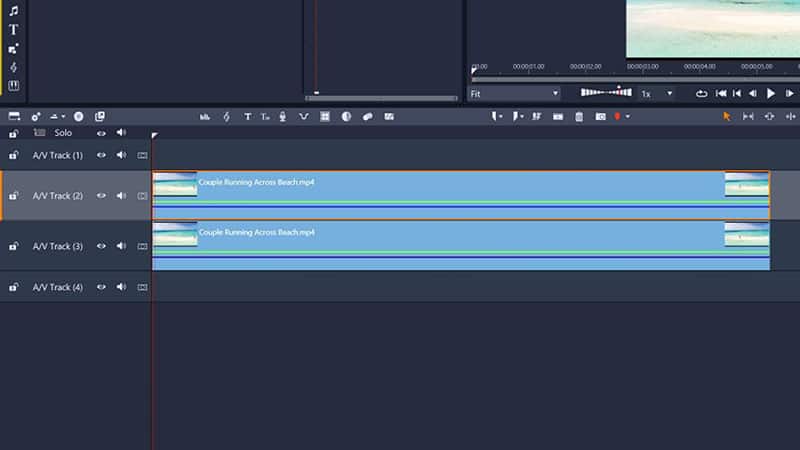800x450 pixels.
Task: Toggle lock on A/V Track (3)
Action: 14,246
